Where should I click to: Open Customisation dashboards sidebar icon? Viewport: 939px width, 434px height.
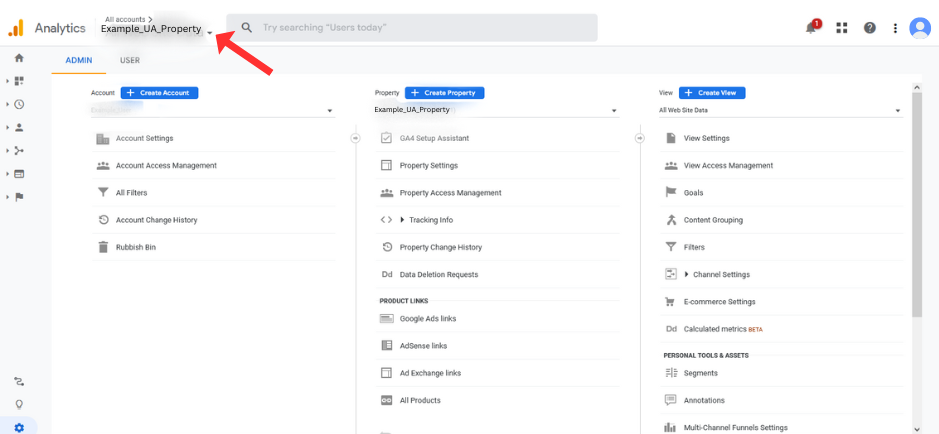coord(19,81)
